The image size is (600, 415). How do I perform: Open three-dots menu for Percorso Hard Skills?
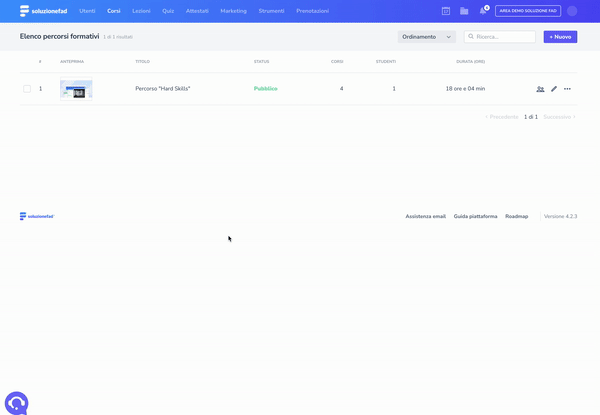(567, 89)
